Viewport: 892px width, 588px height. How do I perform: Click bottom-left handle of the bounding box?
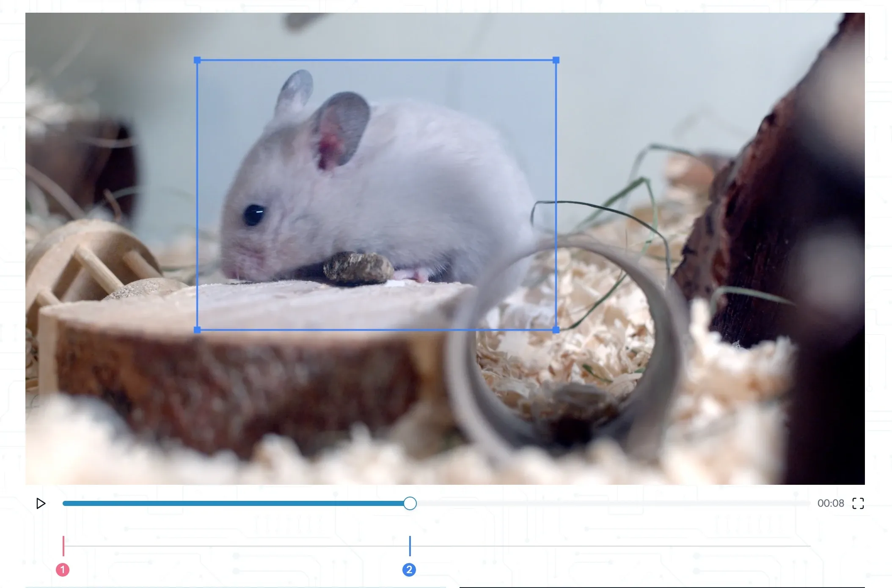tap(197, 330)
